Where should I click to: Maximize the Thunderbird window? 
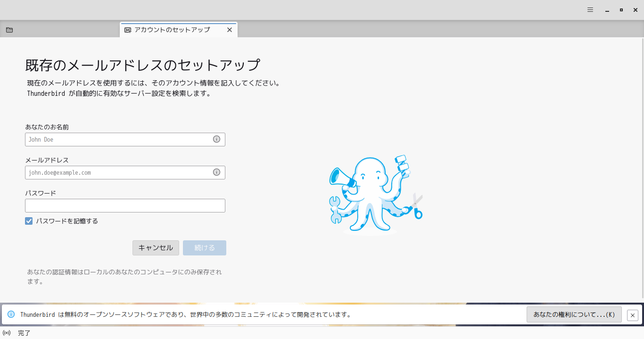click(621, 10)
